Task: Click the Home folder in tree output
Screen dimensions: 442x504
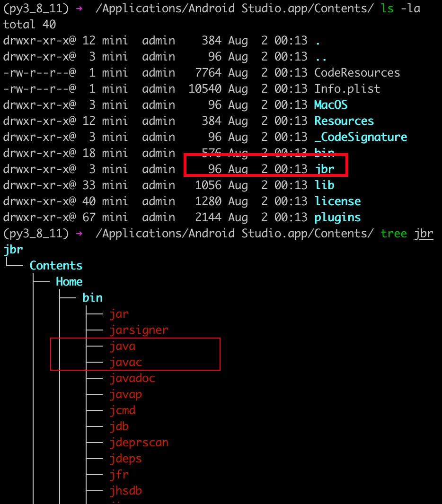Action: point(69,282)
